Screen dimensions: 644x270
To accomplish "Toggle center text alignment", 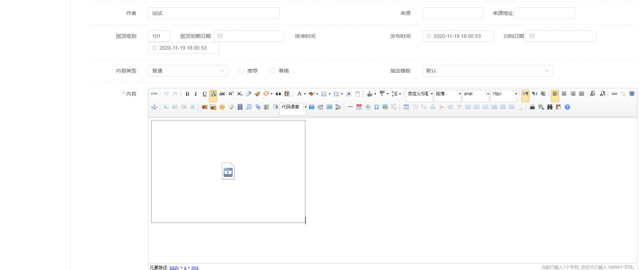I will (564, 94).
